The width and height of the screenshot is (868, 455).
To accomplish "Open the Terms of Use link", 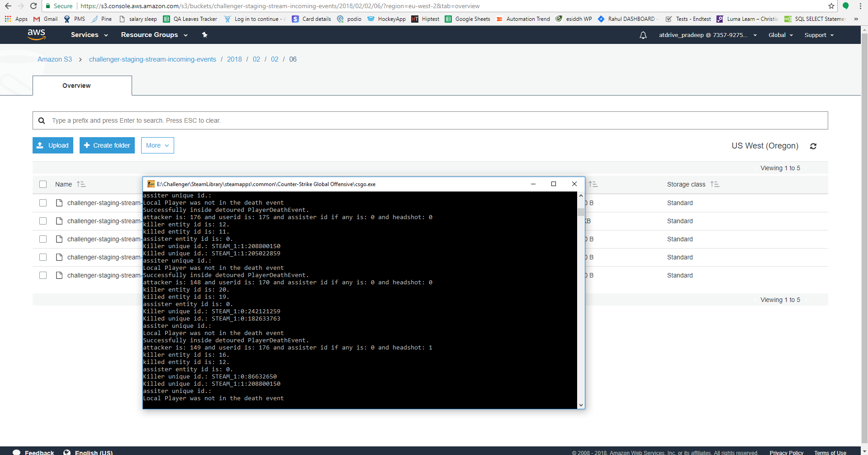I will pos(830,452).
